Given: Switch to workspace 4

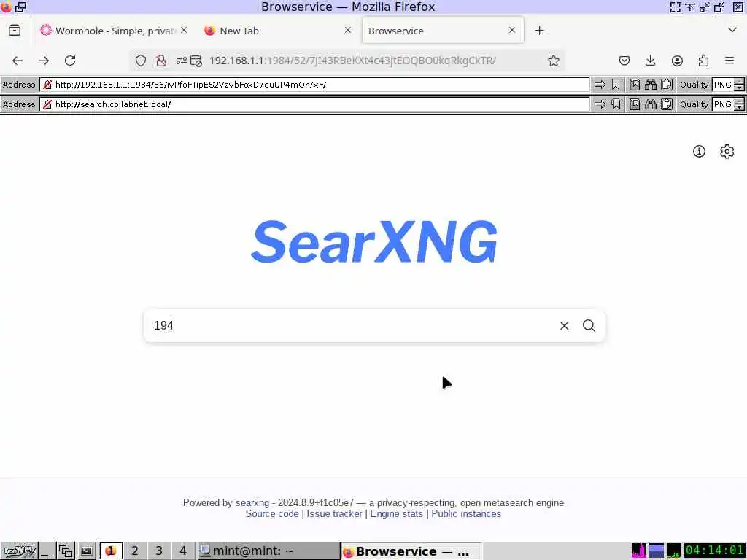Looking at the screenshot, I should pyautogui.click(x=183, y=551).
